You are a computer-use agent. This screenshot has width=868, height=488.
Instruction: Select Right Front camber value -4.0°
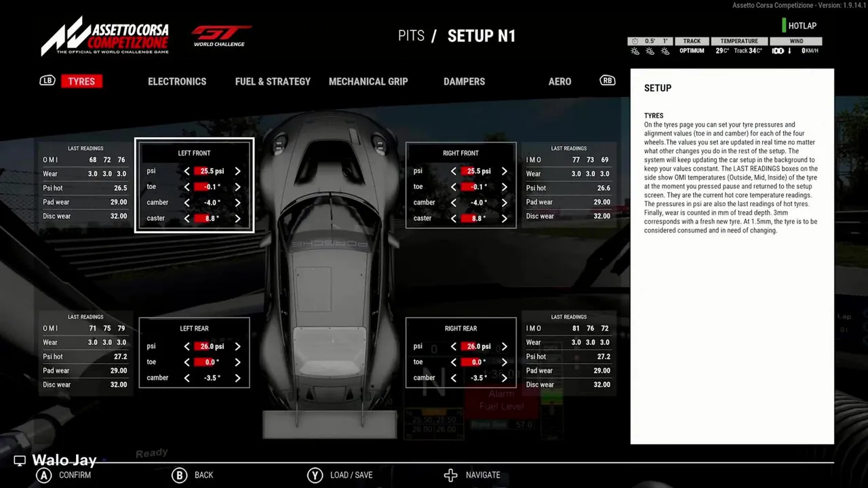tap(478, 203)
